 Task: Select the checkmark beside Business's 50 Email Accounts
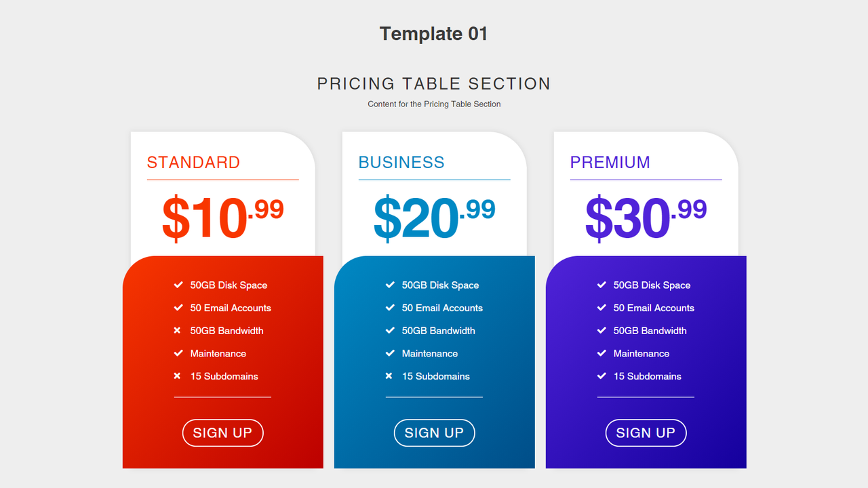389,308
